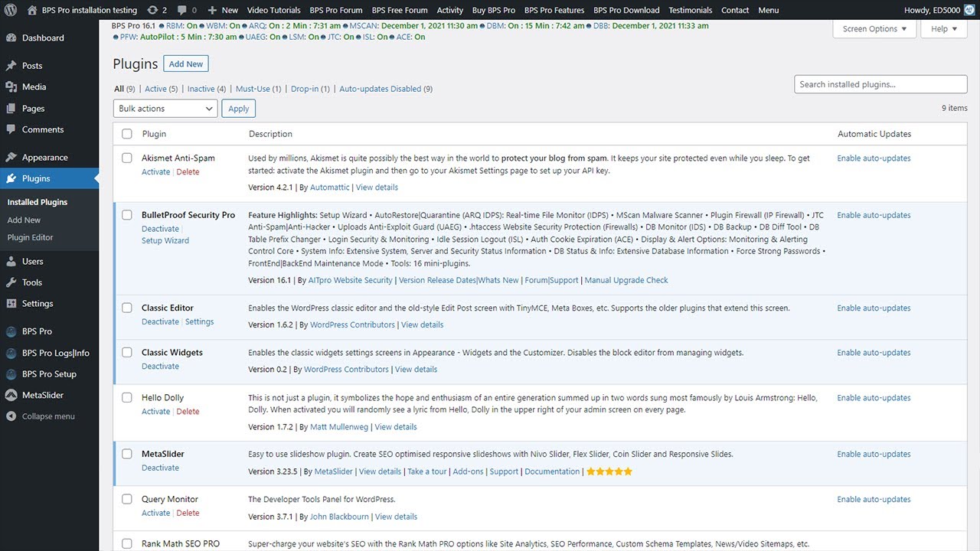
Task: Deactivate the Classic Widgets plugin
Action: (x=160, y=367)
